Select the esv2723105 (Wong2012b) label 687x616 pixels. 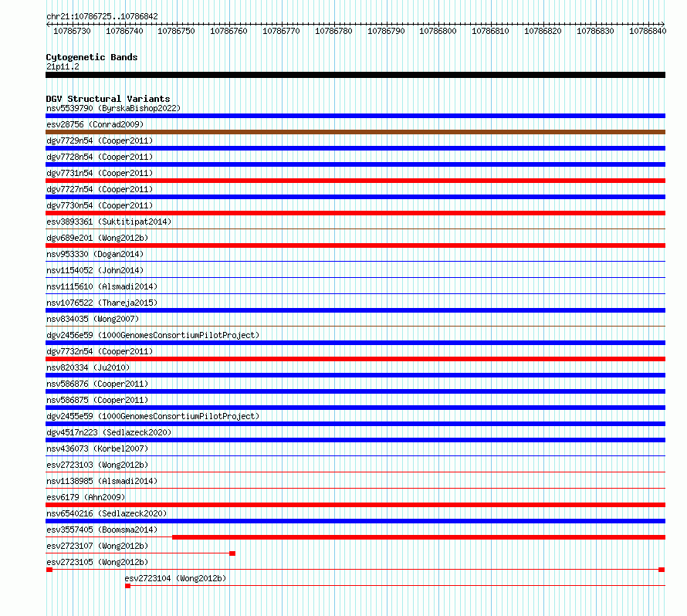(97, 562)
